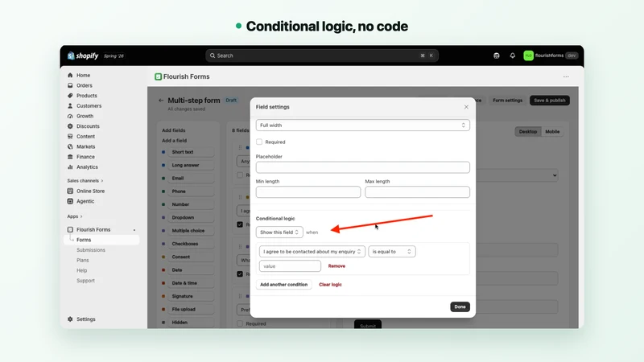644x362 pixels.
Task: Open the 'I agree to be contacted' field dropdown
Action: [x=312, y=252]
